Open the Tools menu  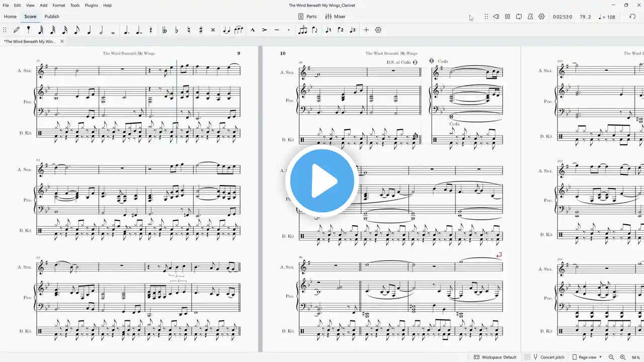tap(75, 5)
